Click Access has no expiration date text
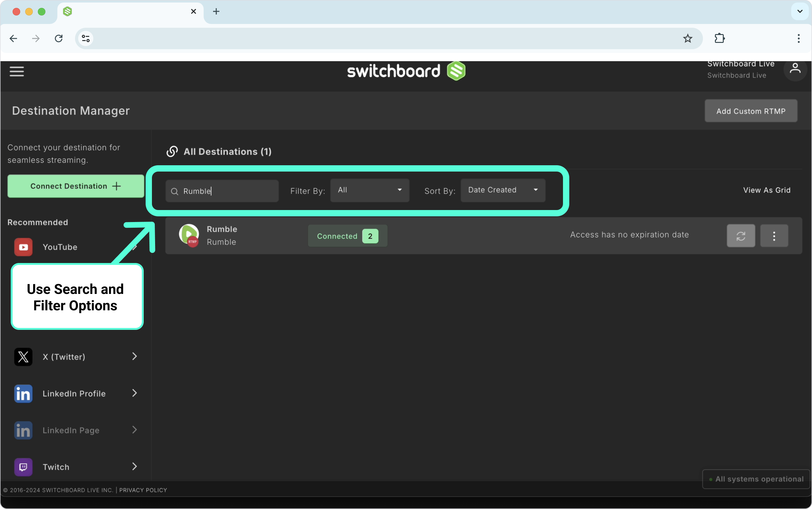Screen dimensions: 812x509 [x=629, y=235]
